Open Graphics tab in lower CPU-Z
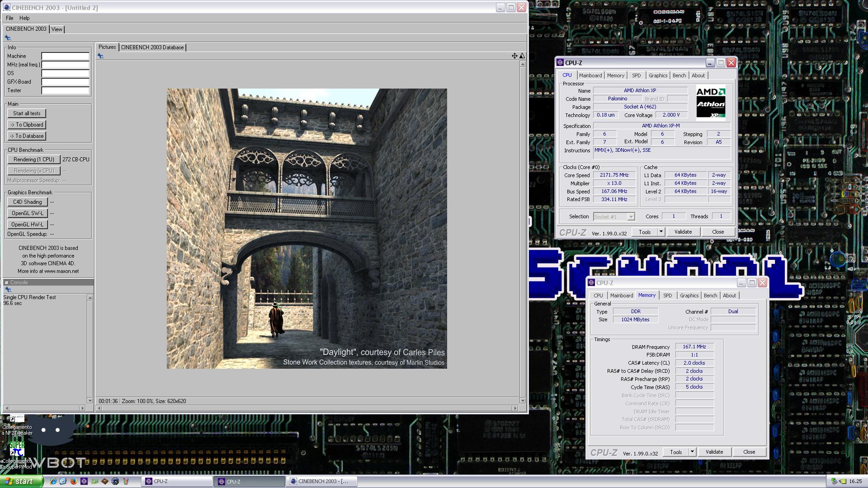Screen dimensions: 868x488 pyautogui.click(x=689, y=296)
